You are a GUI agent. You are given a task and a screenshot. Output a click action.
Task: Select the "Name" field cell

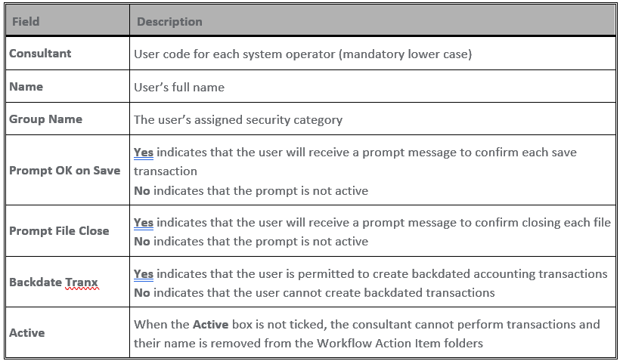click(x=26, y=87)
